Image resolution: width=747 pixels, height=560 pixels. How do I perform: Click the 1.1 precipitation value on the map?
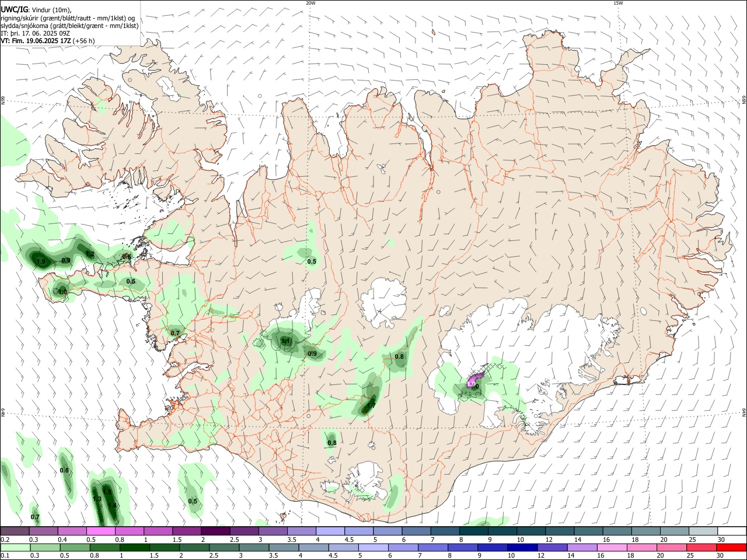click(286, 341)
